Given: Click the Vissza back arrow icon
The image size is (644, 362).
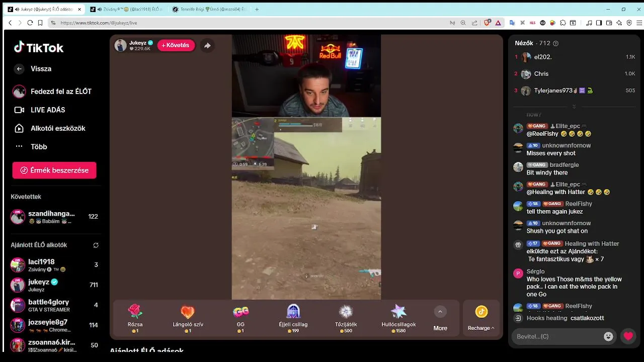Looking at the screenshot, I should [x=19, y=69].
